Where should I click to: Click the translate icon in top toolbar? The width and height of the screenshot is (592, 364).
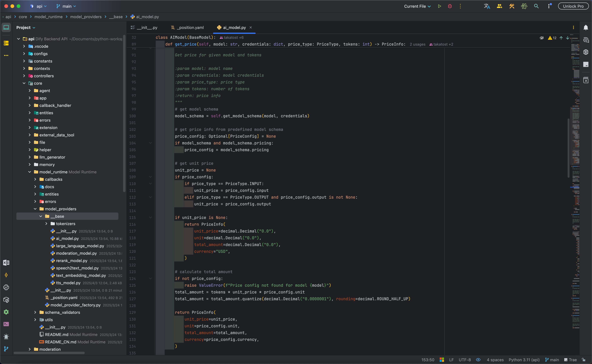pos(487,6)
